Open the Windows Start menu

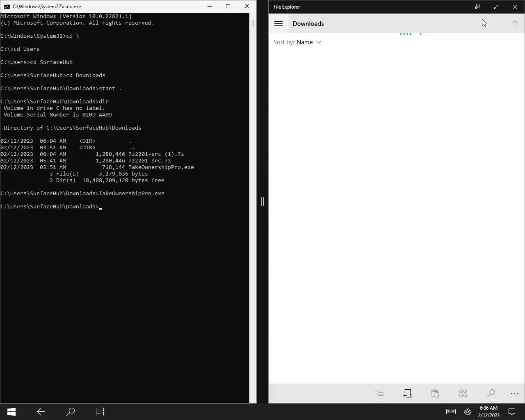[11, 411]
